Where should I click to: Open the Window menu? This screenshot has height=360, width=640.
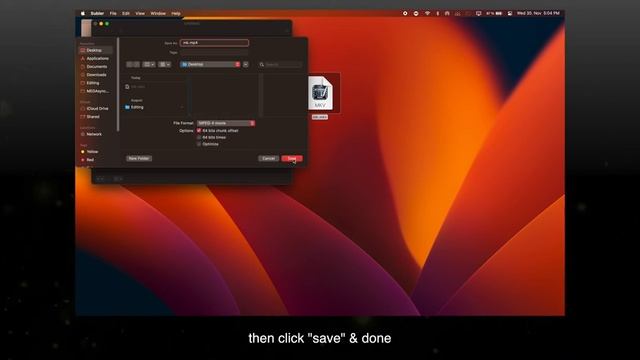(x=158, y=13)
